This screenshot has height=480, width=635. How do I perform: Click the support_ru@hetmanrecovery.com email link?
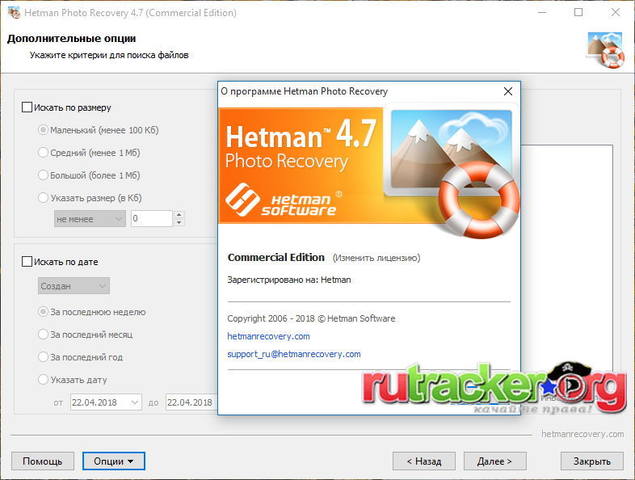click(x=294, y=354)
